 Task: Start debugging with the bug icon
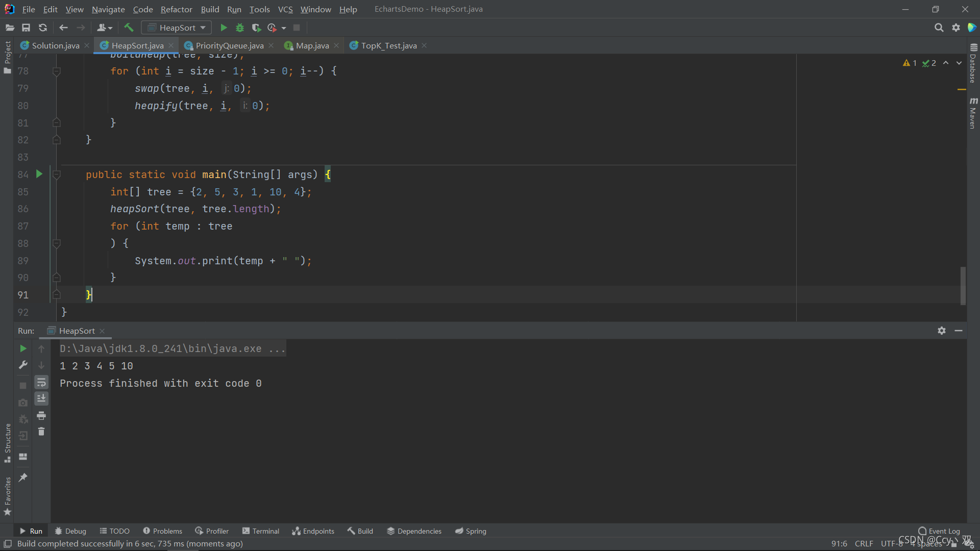[x=240, y=28]
